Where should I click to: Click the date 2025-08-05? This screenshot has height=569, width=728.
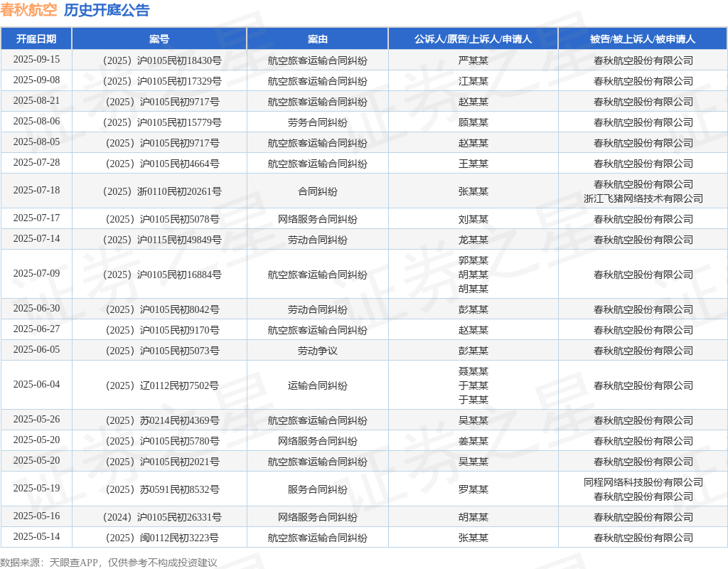[x=37, y=142]
